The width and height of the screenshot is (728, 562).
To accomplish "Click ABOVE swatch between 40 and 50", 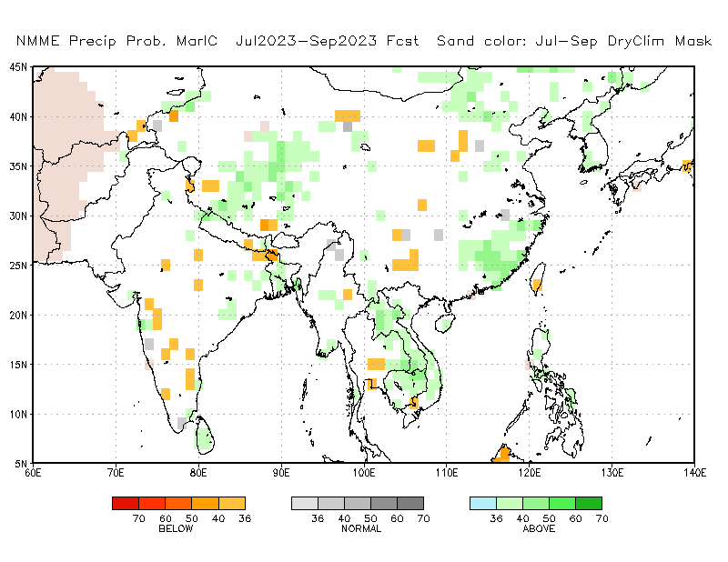I will 536,503.
